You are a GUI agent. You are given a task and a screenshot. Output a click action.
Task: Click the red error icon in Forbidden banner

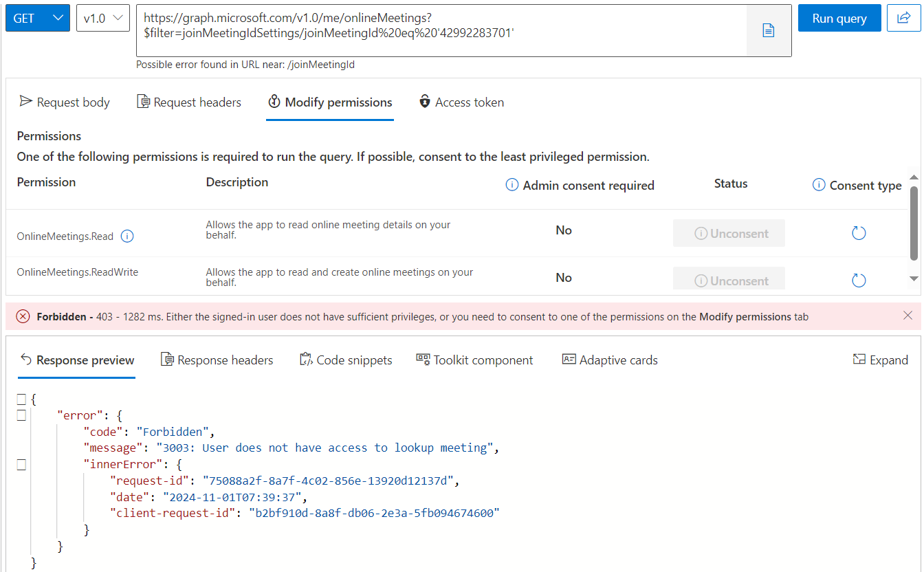(23, 316)
